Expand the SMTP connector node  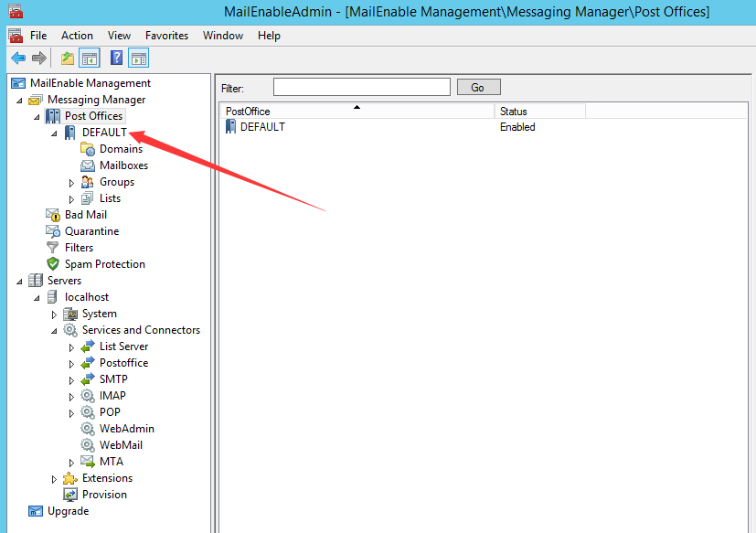pyautogui.click(x=71, y=379)
